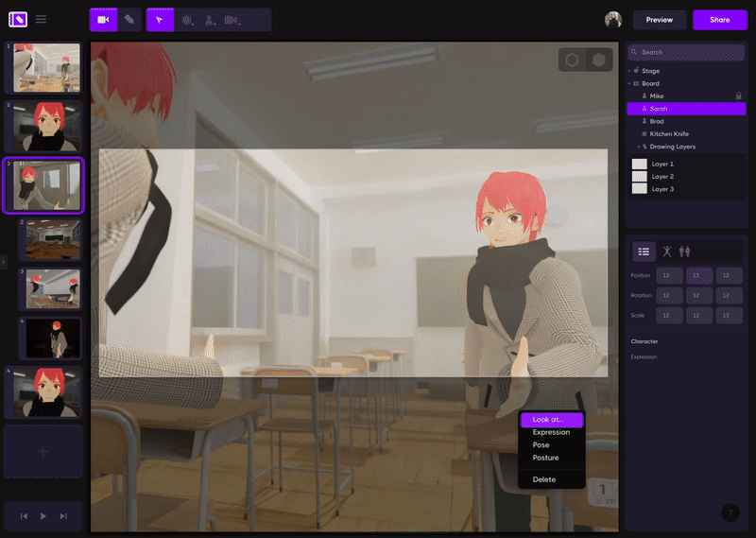Select the camera mode icon in toolbar
The width and height of the screenshot is (756, 538).
point(103,20)
